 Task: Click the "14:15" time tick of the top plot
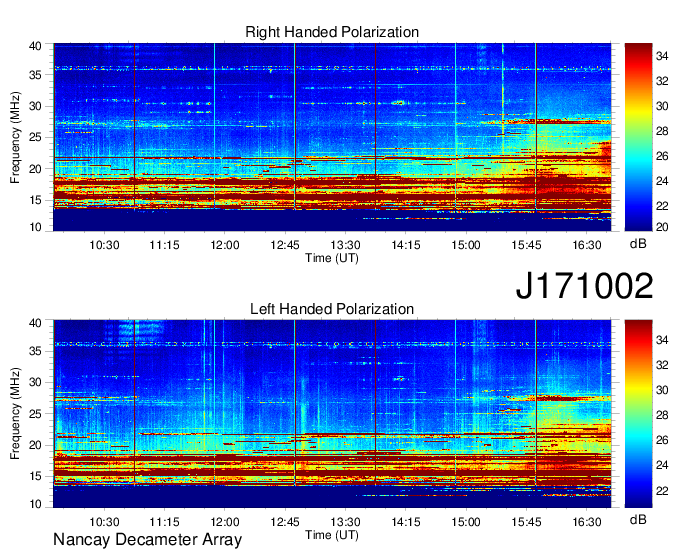coord(406,245)
